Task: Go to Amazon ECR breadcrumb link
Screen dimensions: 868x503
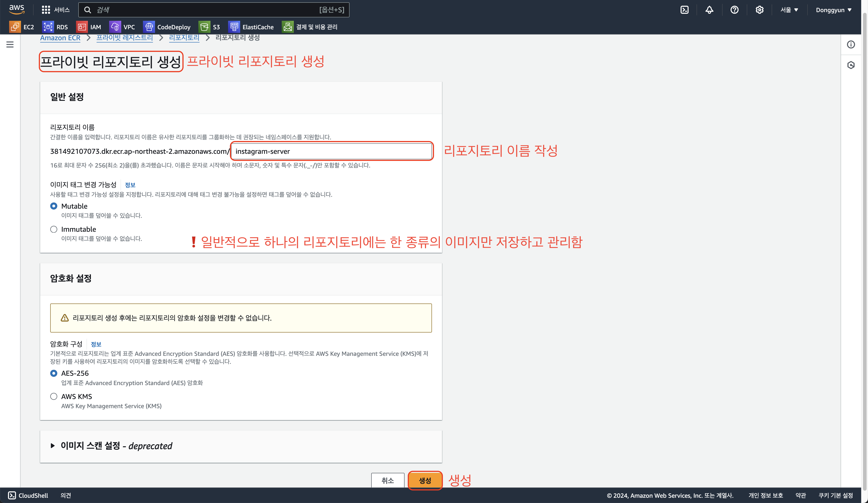Action: 60,38
